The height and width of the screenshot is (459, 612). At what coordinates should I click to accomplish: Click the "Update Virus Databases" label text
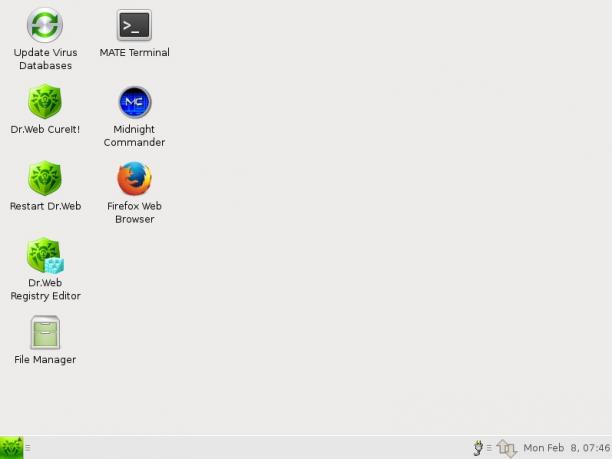point(45,59)
